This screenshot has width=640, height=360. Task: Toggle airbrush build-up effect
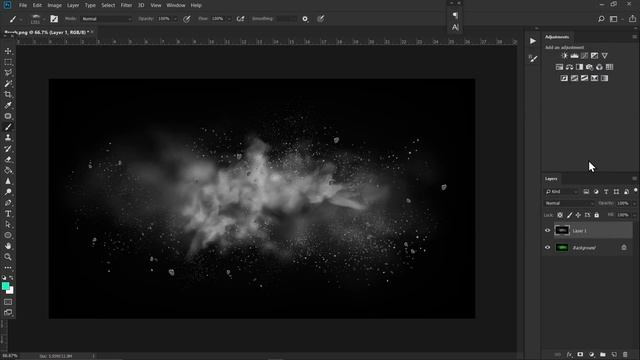pyautogui.click(x=240, y=19)
